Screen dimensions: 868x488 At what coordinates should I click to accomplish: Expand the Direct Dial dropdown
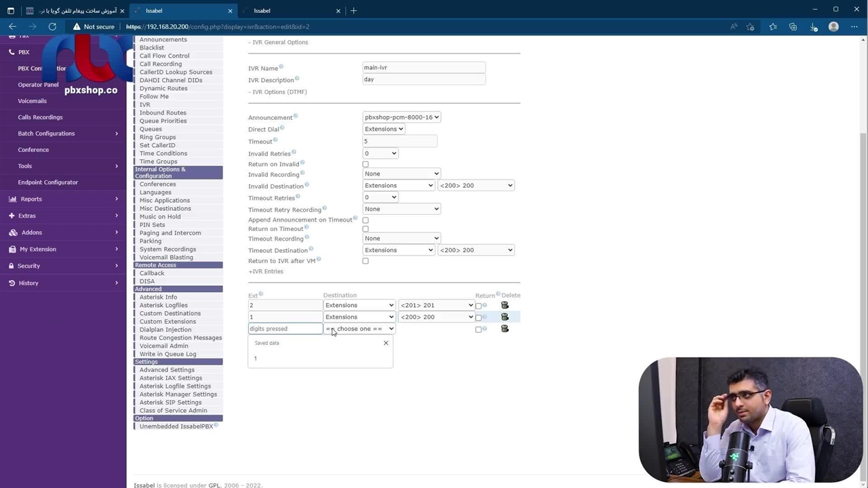384,129
